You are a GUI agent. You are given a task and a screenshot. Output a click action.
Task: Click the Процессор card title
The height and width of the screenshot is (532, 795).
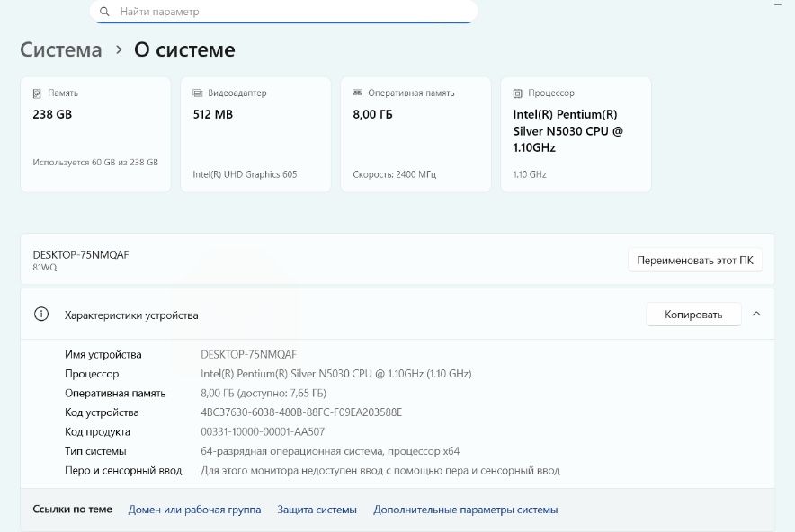point(551,93)
